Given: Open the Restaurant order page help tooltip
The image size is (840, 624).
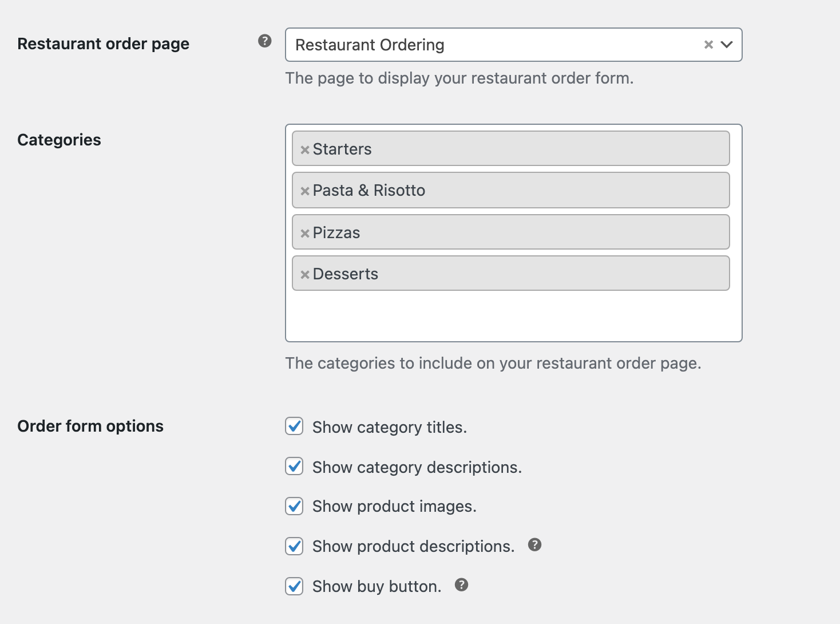Looking at the screenshot, I should (264, 41).
